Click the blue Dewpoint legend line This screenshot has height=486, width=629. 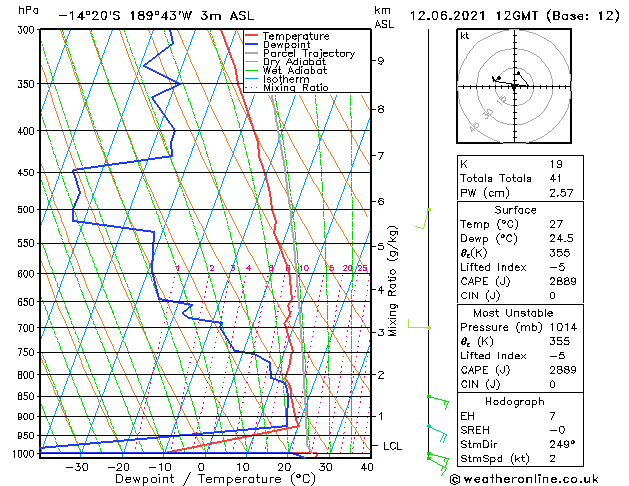pos(251,45)
